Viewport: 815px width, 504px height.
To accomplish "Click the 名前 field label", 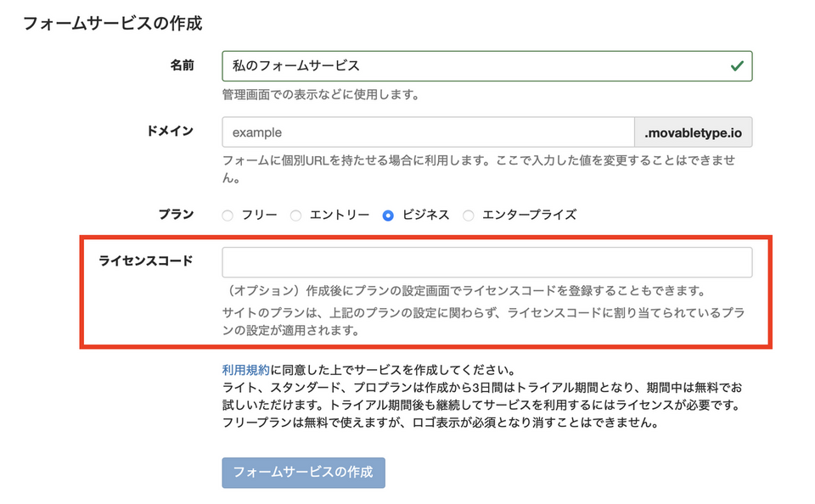I will click(182, 64).
